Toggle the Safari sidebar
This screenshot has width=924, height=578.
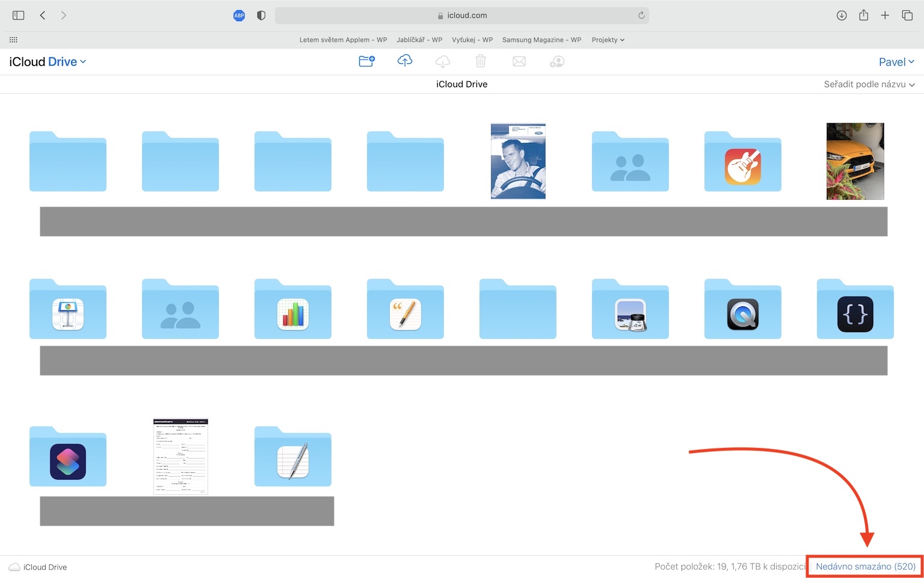[19, 15]
